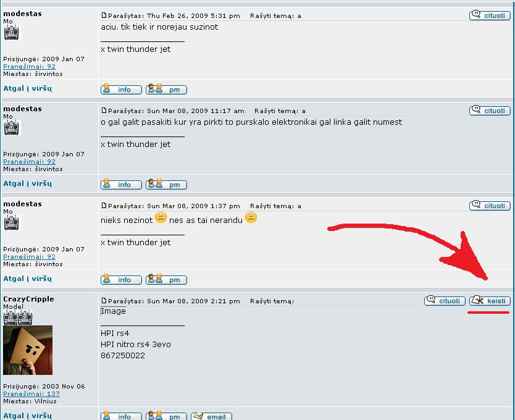Screen dimensions: 515x420
Task: Click pm button under CrazyCripple's post
Action: (166, 416)
